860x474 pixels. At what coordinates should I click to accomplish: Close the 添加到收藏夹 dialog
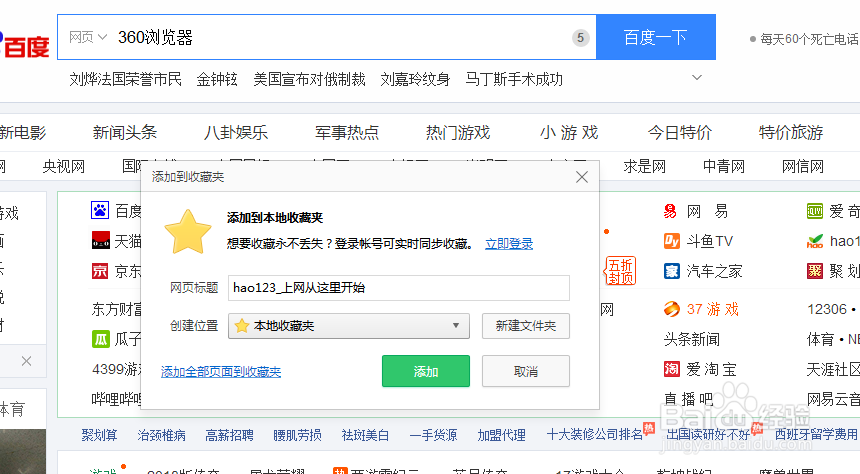[582, 177]
